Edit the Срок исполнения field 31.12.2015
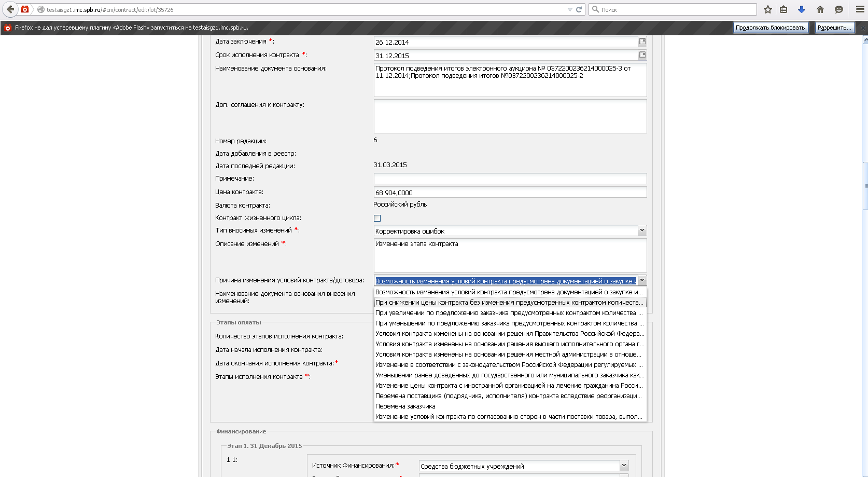 [506, 56]
